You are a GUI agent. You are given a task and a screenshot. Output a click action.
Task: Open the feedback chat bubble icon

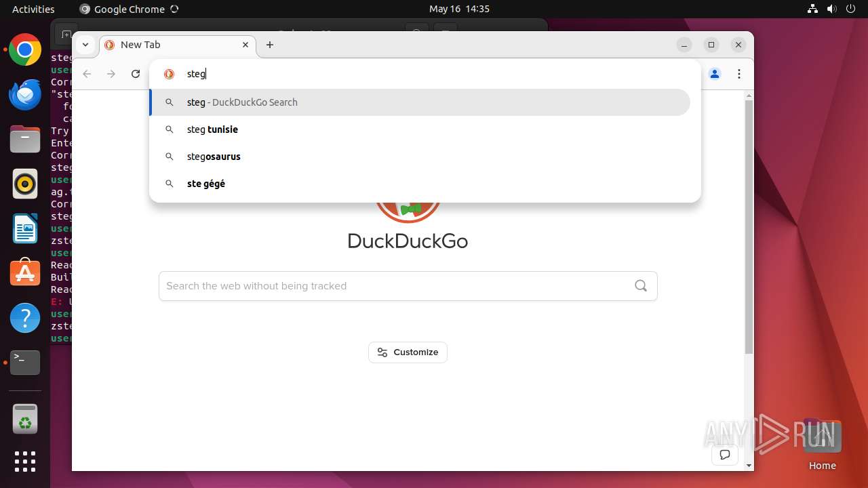(725, 455)
